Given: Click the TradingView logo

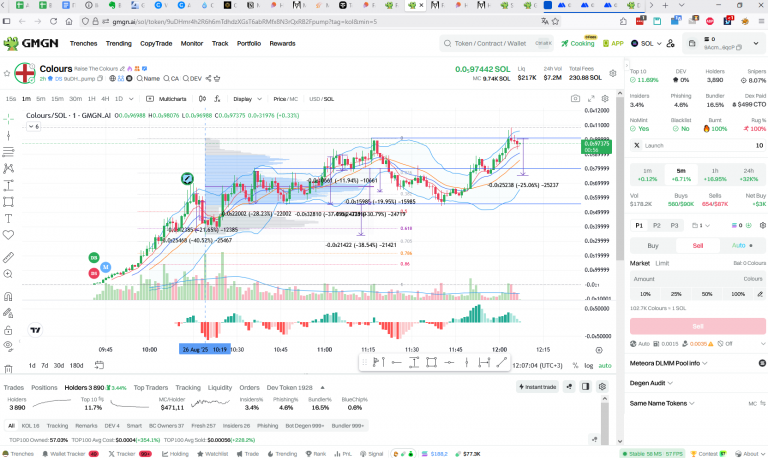Looking at the screenshot, I should click(35, 330).
